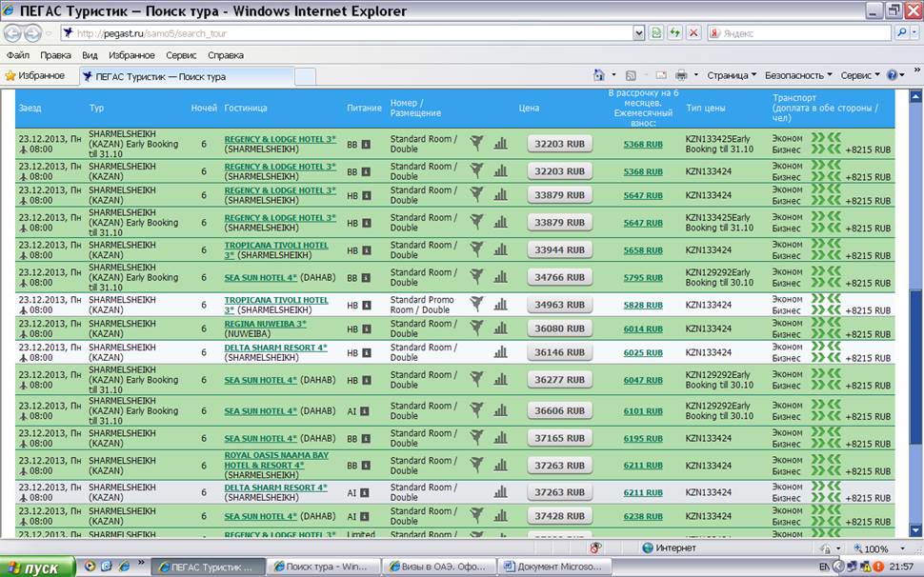Open the bar chart icon in 36146 RUB row
Image resolution: width=924 pixels, height=577 pixels.
(500, 352)
